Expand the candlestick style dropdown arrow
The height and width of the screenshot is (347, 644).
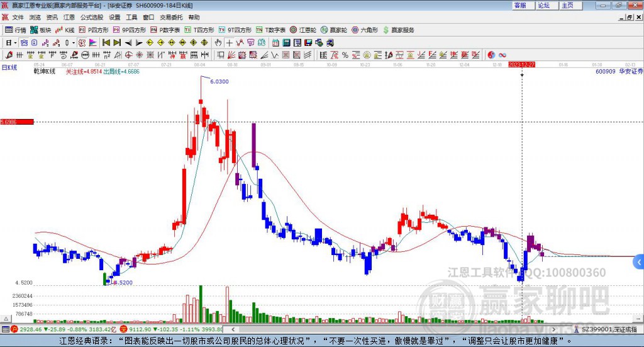[x=74, y=43]
